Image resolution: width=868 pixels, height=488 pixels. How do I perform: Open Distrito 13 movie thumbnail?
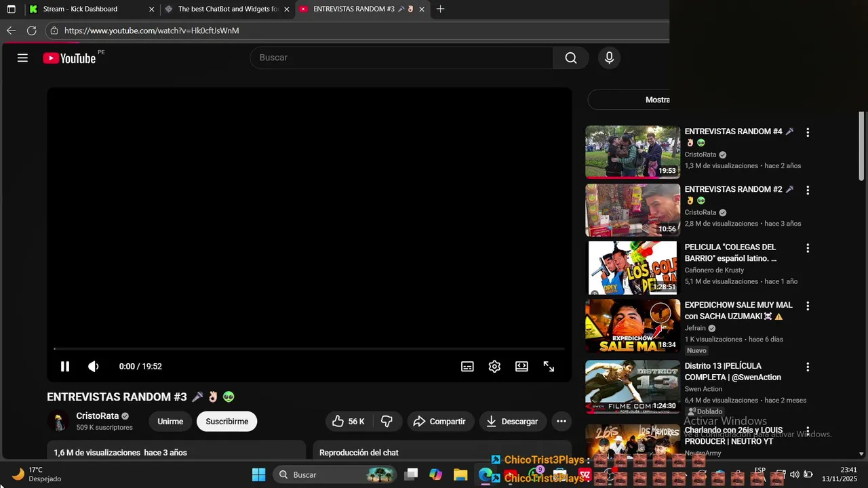point(633,386)
